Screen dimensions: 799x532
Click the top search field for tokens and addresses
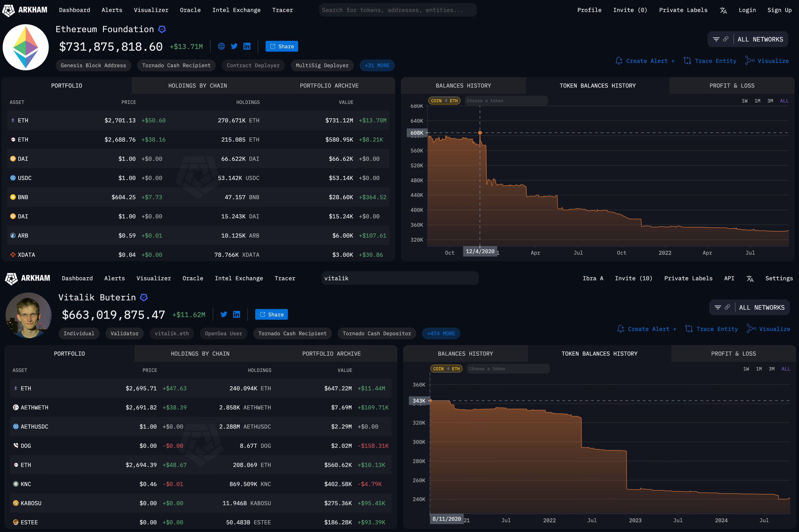click(398, 10)
